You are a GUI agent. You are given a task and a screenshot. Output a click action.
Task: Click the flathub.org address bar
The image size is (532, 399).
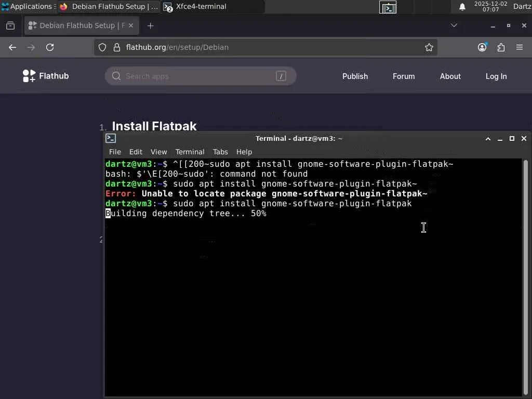pyautogui.click(x=265, y=47)
